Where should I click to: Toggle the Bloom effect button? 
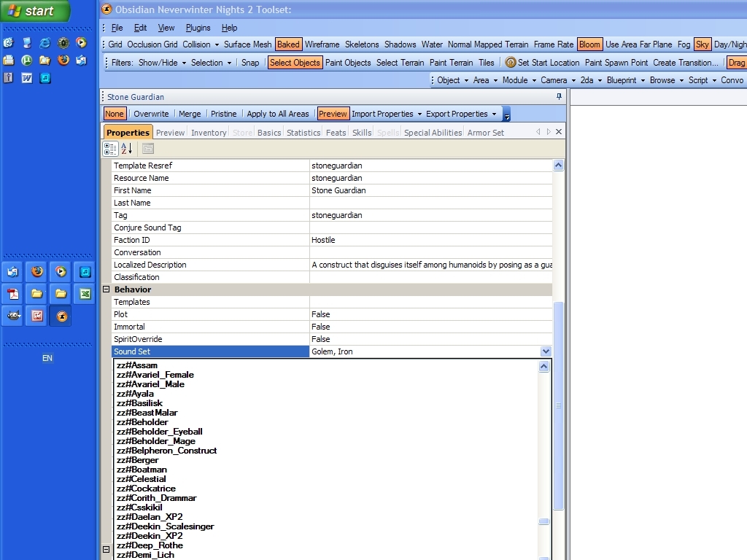pyautogui.click(x=589, y=44)
